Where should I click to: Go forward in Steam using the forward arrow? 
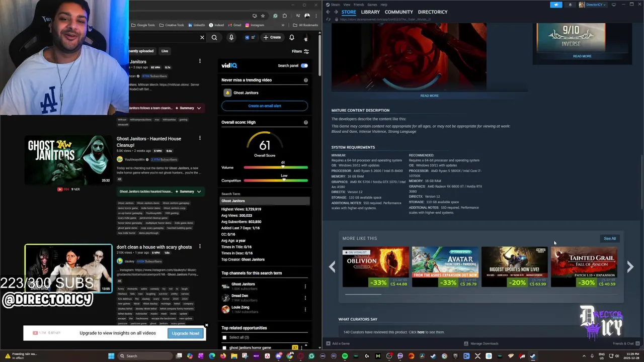[x=336, y=12]
